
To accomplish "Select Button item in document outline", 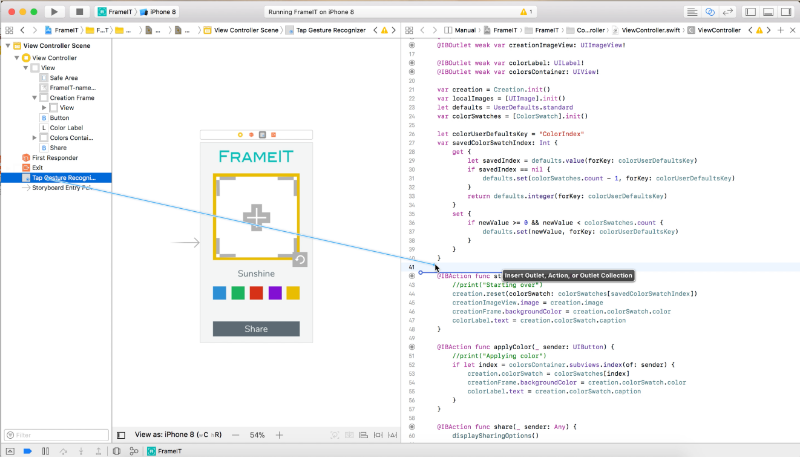I will point(55,118).
